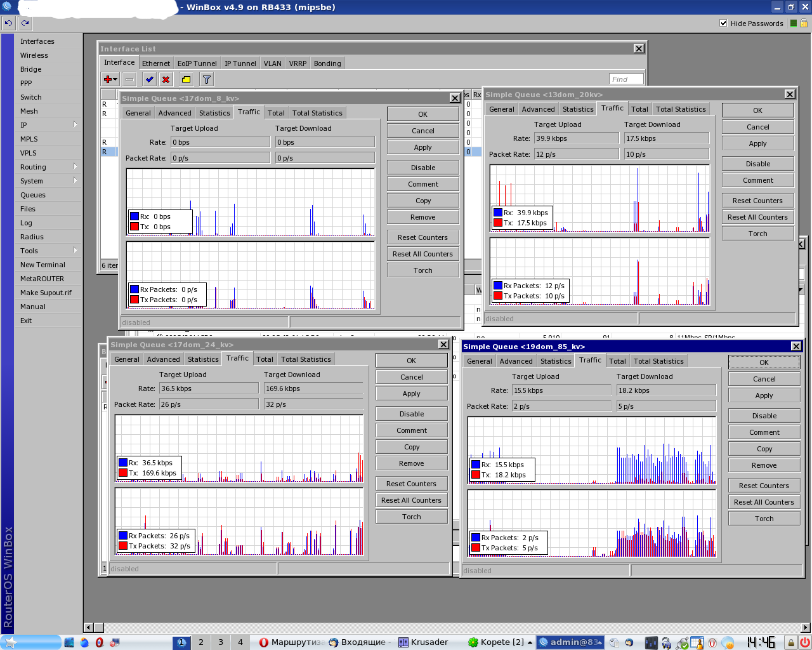Click the undo arrow icon in WinBox toolbar
The width and height of the screenshot is (812, 650).
8,23
